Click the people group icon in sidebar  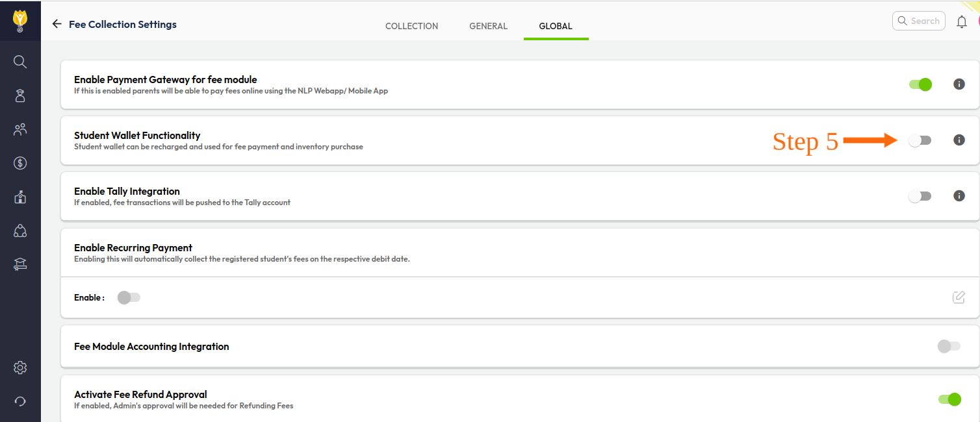click(20, 129)
